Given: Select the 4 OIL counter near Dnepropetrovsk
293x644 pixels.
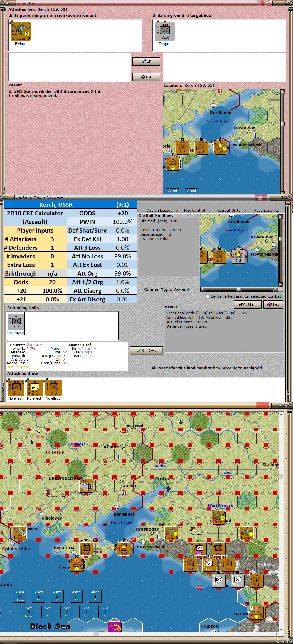Looking at the screenshot, I should 86,486.
